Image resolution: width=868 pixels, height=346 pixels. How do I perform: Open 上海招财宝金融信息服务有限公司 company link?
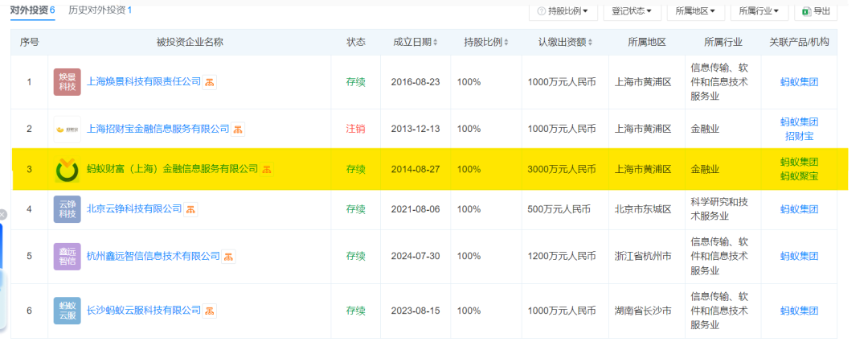[158, 130]
